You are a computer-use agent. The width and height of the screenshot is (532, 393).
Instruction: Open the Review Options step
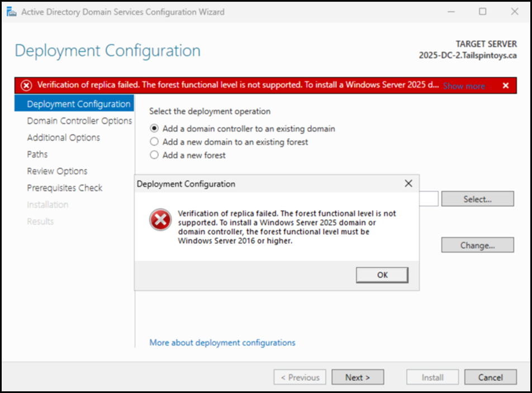click(57, 171)
